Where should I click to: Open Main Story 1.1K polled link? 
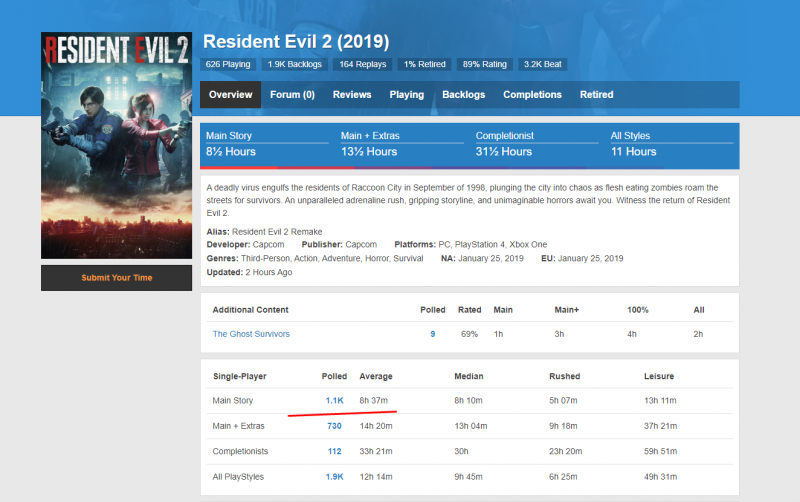tap(334, 400)
